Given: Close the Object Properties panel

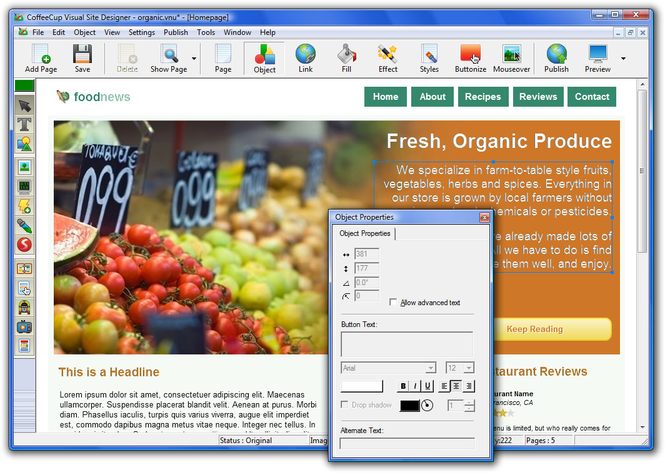Looking at the screenshot, I should (484, 218).
